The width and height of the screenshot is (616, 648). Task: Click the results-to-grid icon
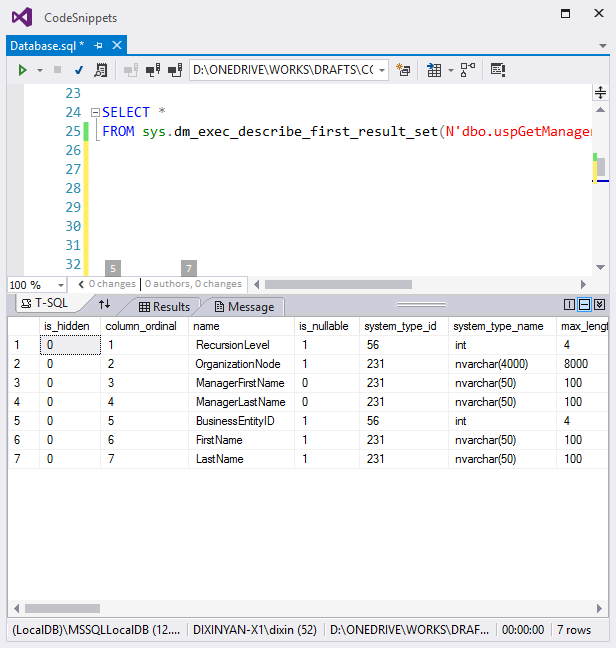click(434, 70)
